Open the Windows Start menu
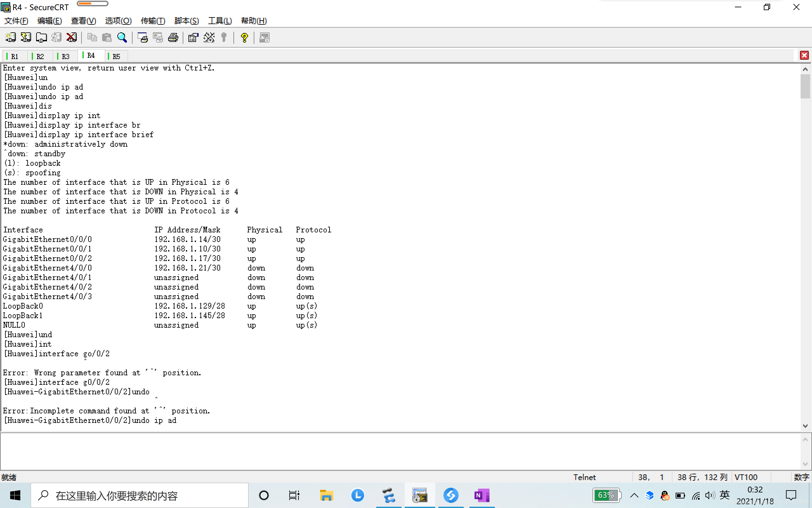Screen dimensions: 812x508 tap(15, 495)
